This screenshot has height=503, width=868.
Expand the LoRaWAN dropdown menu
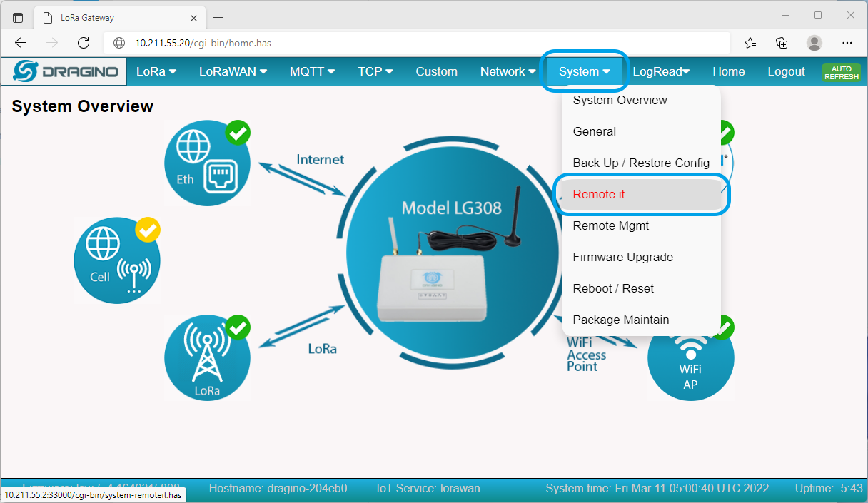(233, 71)
